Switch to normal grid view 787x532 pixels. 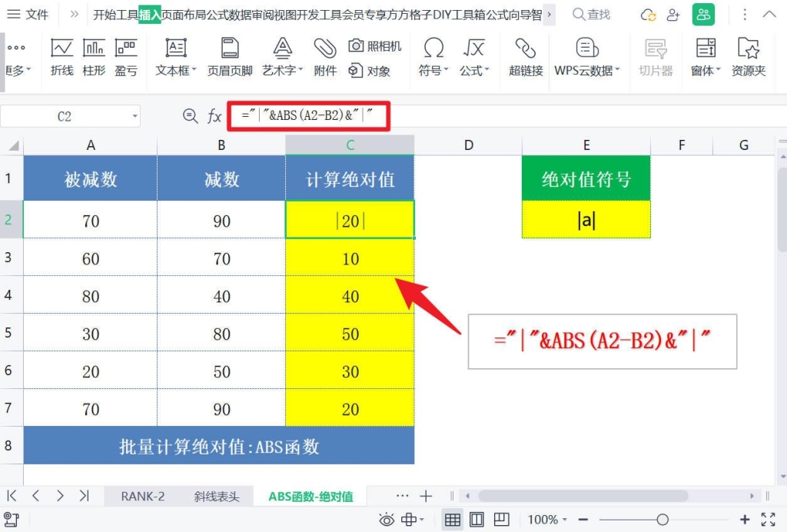coord(453,520)
